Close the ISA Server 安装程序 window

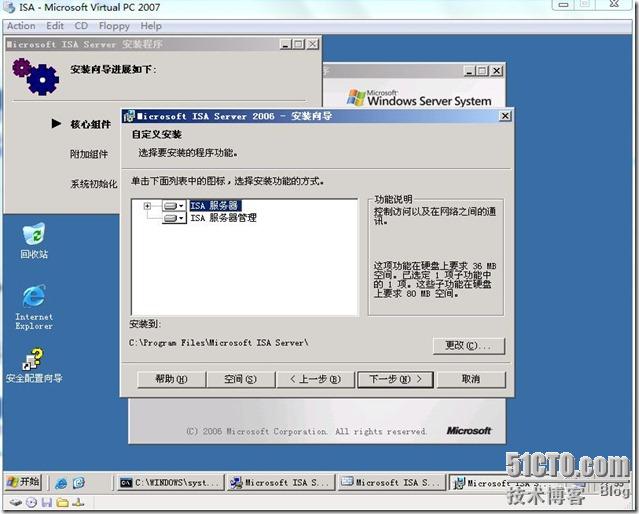coord(312,44)
